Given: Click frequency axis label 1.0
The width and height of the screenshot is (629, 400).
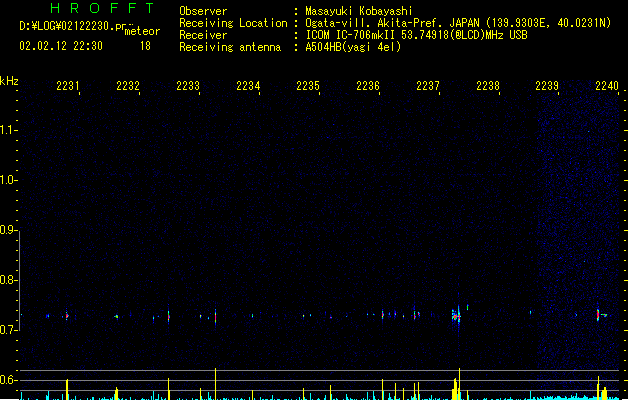Looking at the screenshot, I should click(8, 179).
